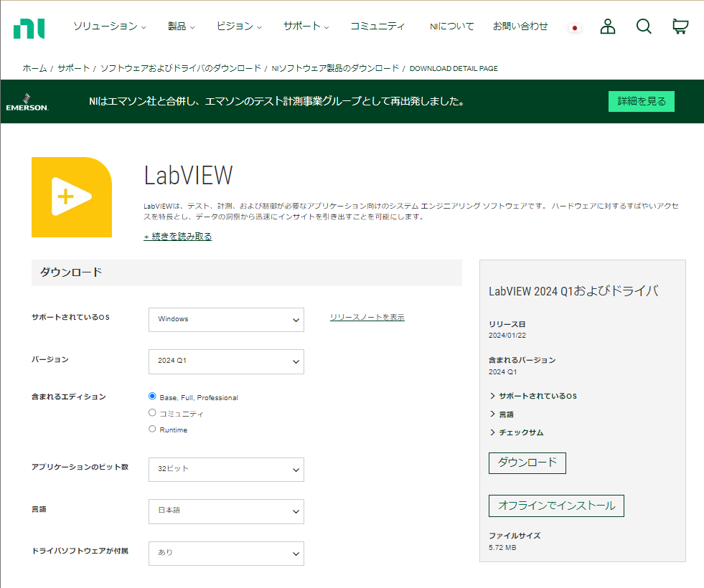The image size is (704, 588).
Task: Switch to the ビジョン menu item
Action: point(235,25)
